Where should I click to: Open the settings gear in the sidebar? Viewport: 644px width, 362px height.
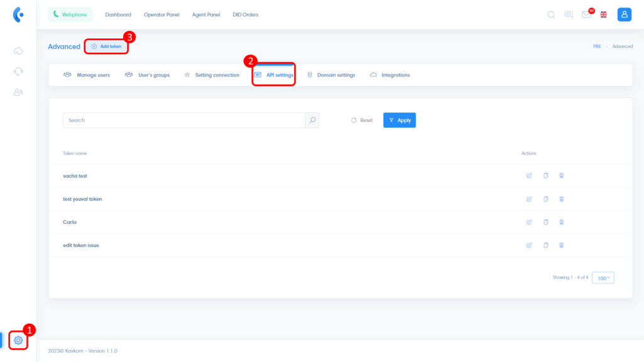[18, 340]
